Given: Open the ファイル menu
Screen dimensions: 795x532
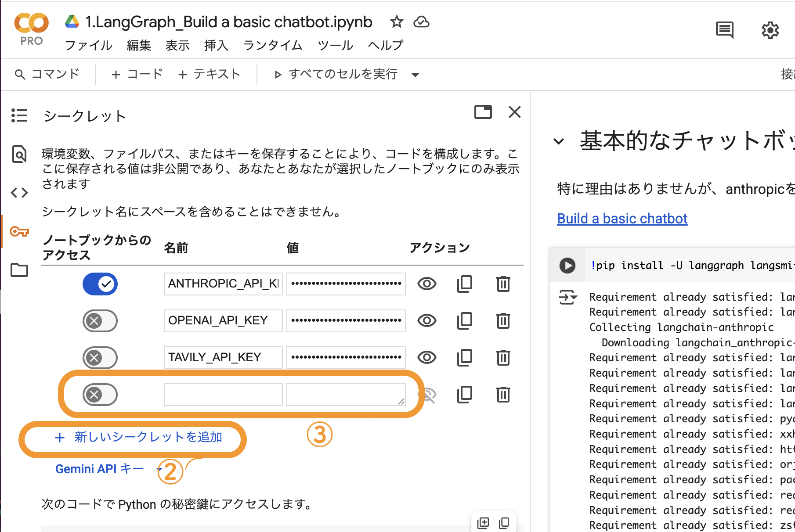Looking at the screenshot, I should (88, 45).
